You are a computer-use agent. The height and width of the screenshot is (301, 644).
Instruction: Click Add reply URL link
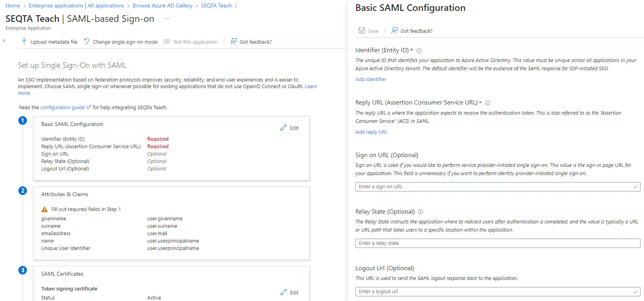click(371, 132)
